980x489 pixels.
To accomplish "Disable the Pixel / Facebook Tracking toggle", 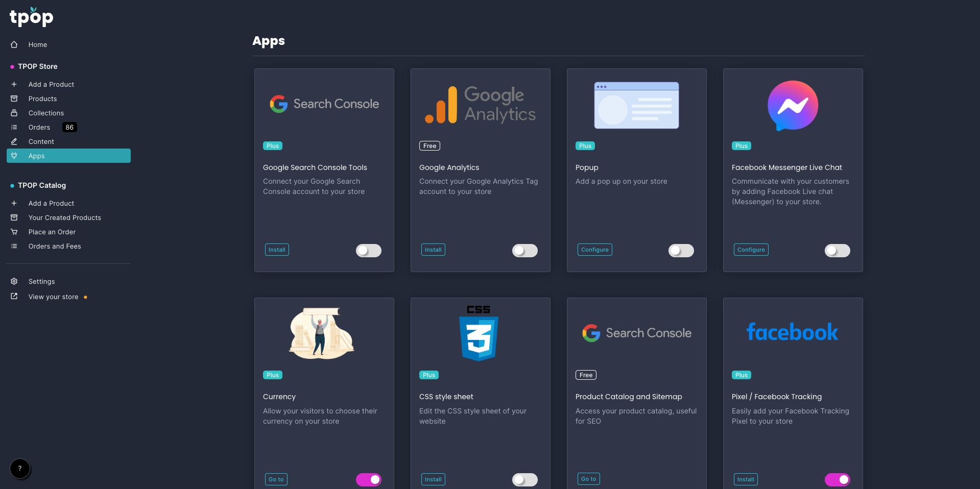I will [x=837, y=480].
